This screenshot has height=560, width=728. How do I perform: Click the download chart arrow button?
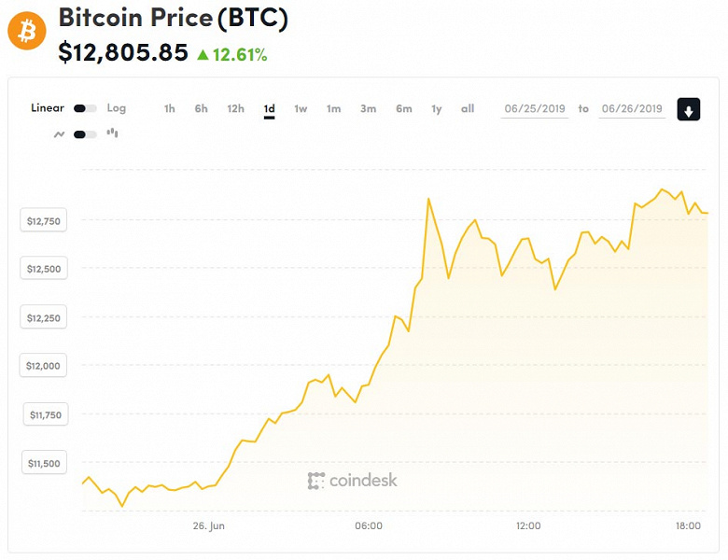688,109
